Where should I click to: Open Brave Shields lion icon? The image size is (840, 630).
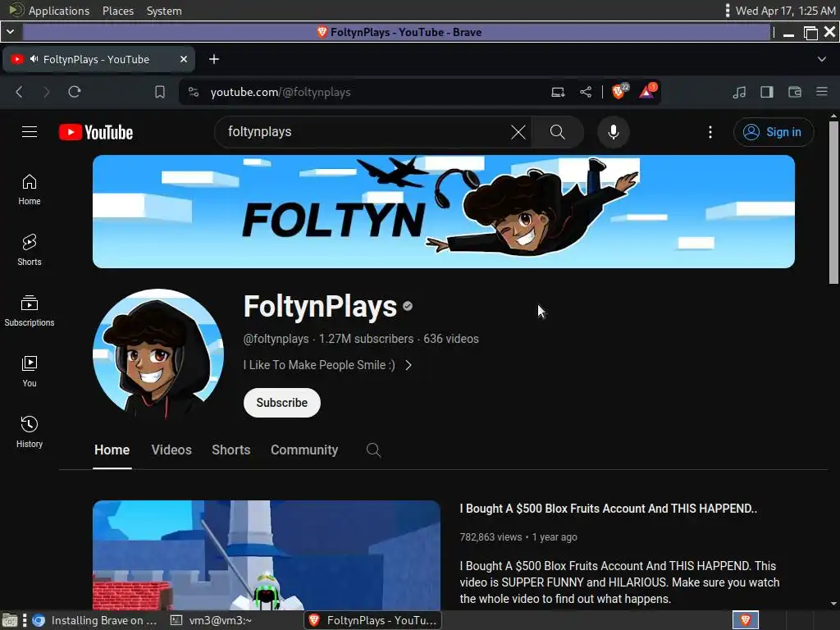(x=620, y=92)
